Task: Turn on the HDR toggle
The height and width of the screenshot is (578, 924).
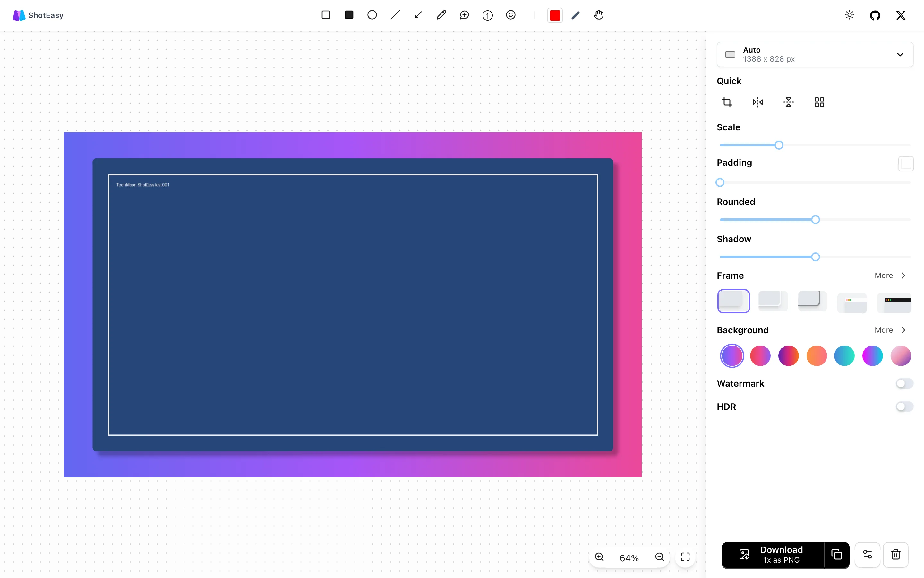Action: pyautogui.click(x=904, y=406)
